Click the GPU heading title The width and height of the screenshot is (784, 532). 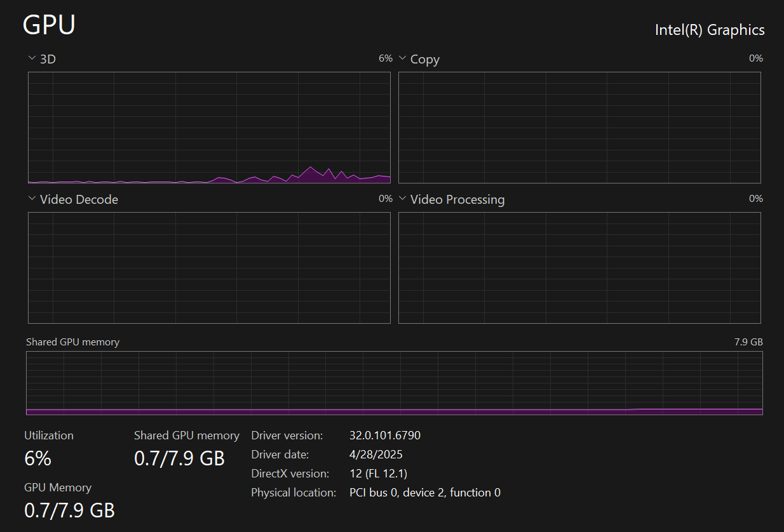(x=49, y=25)
